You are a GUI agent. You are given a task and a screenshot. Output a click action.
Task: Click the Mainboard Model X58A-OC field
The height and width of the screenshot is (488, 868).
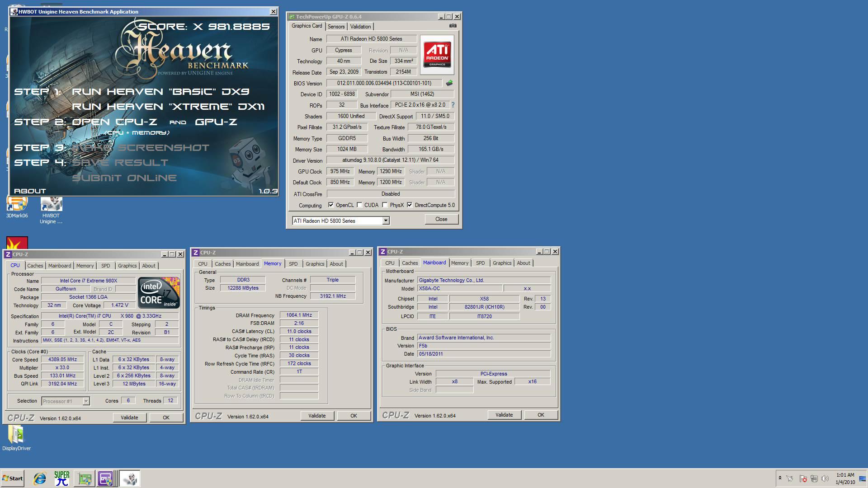pyautogui.click(x=459, y=288)
